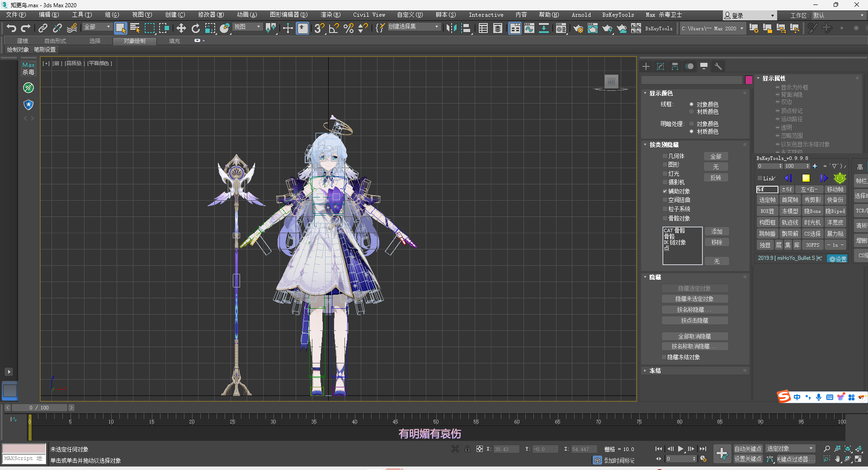868x470 pixels.
Task: Check the 图形 hide category box
Action: pyautogui.click(x=665, y=164)
